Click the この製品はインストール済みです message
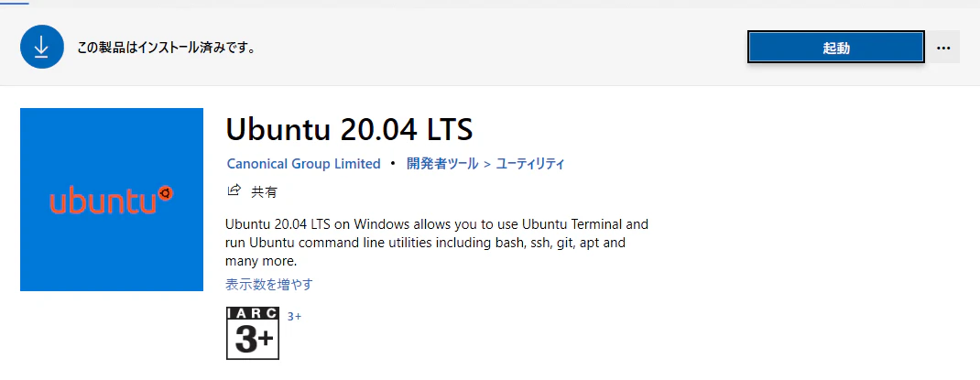This screenshot has height=380, width=980. click(x=167, y=48)
